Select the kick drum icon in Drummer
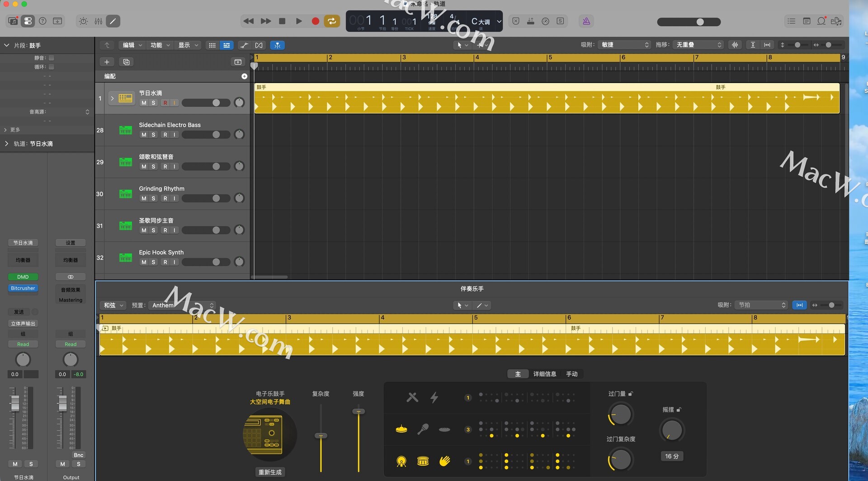 point(401,461)
